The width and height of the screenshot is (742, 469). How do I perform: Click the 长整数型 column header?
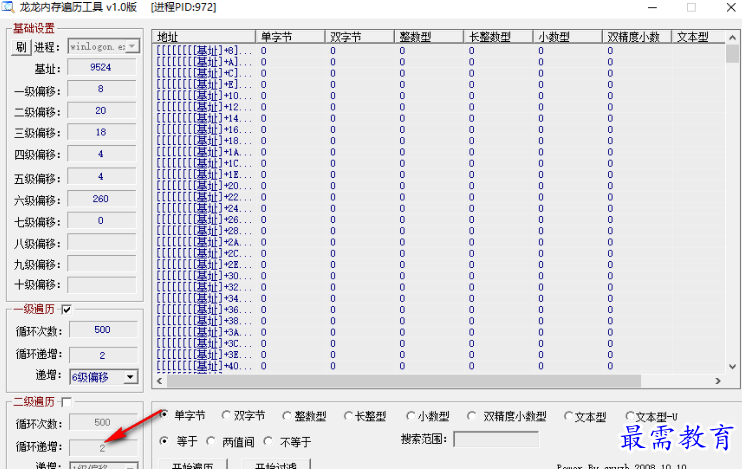(498, 37)
